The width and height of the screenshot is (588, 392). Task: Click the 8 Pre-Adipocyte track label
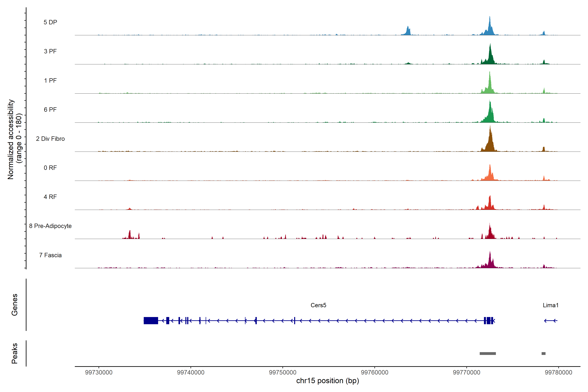click(50, 226)
